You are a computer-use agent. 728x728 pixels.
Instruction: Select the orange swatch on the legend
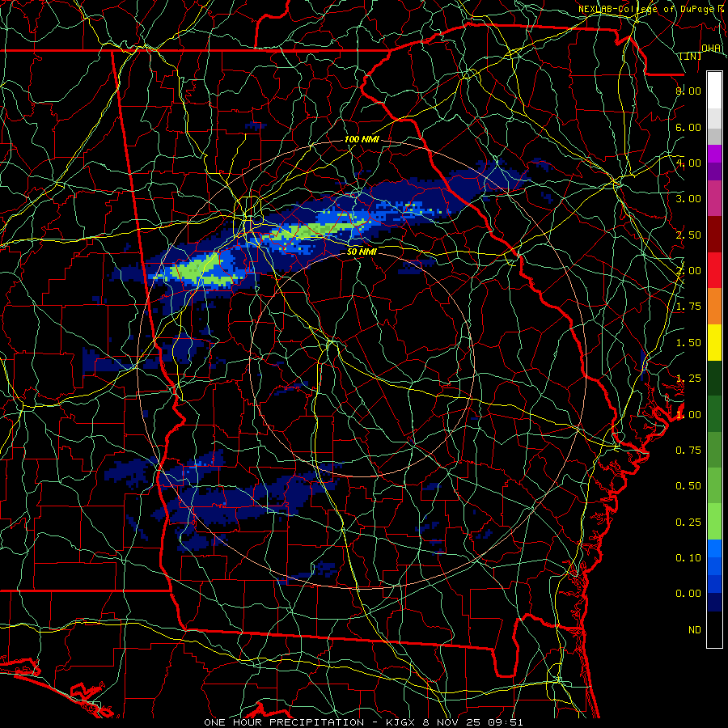pyautogui.click(x=714, y=307)
